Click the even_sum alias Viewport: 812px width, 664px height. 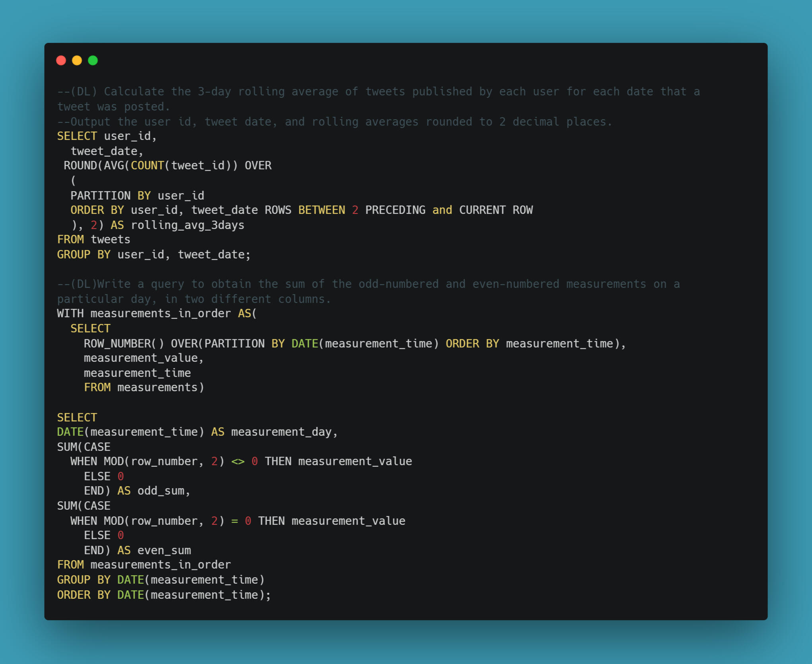(x=164, y=550)
